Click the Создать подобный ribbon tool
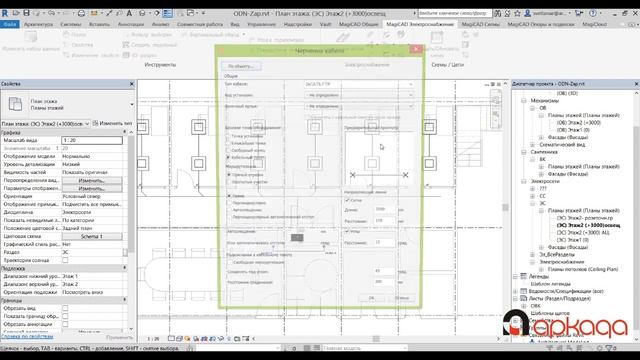640x360 pixels. tap(149, 45)
